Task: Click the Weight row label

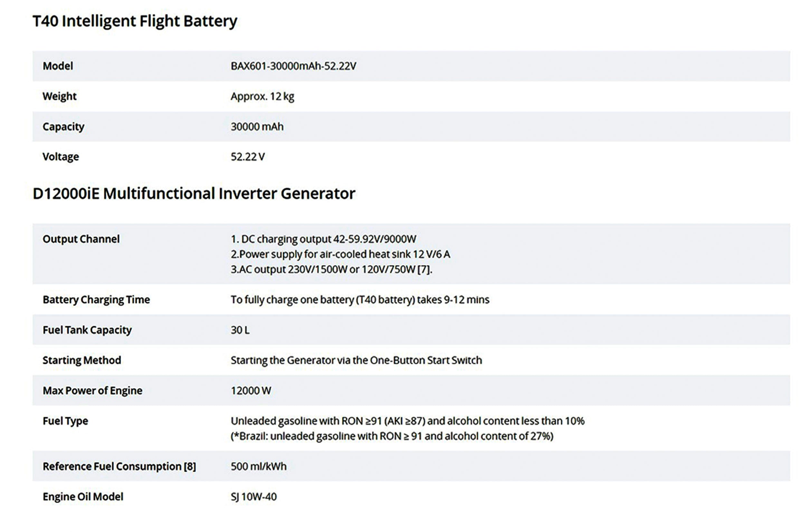Action: [59, 96]
